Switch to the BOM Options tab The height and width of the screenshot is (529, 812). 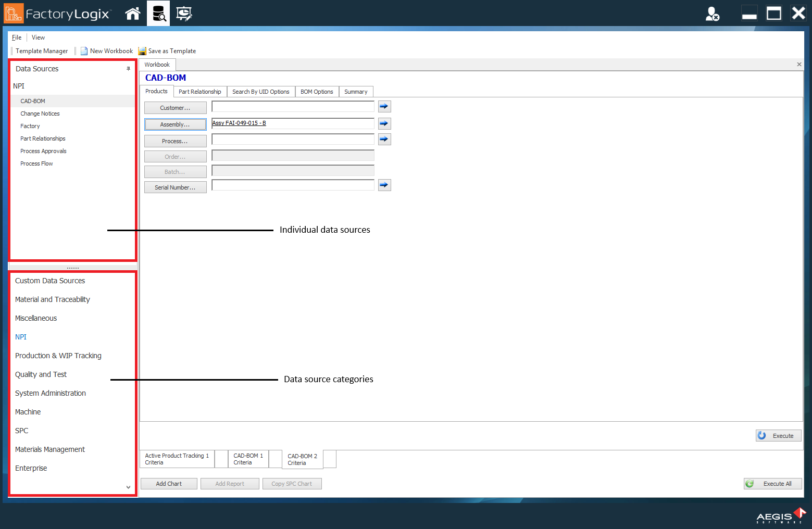click(x=317, y=92)
